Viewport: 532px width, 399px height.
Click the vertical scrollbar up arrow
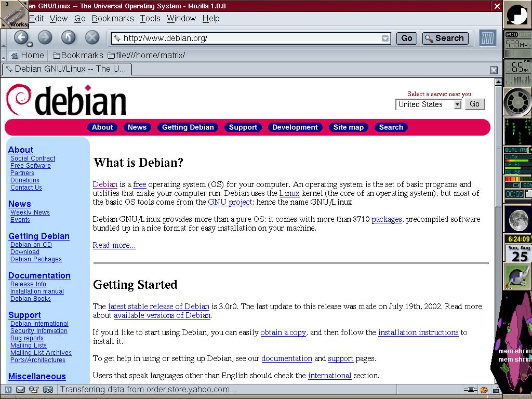pos(498,82)
